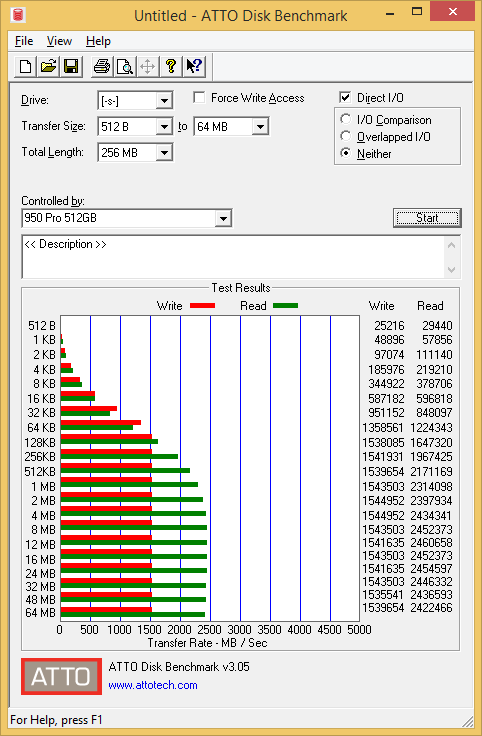Click read value 2422466
This screenshot has height=736, width=482.
click(x=431, y=608)
